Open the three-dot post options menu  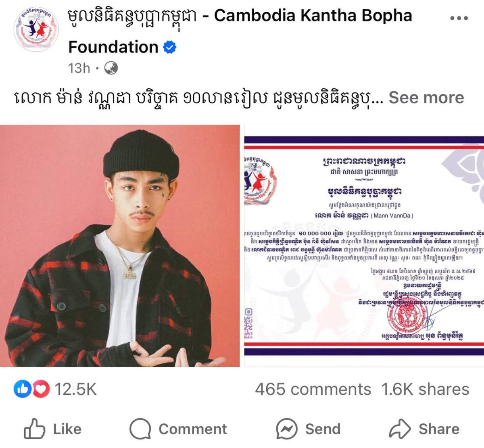(459, 18)
